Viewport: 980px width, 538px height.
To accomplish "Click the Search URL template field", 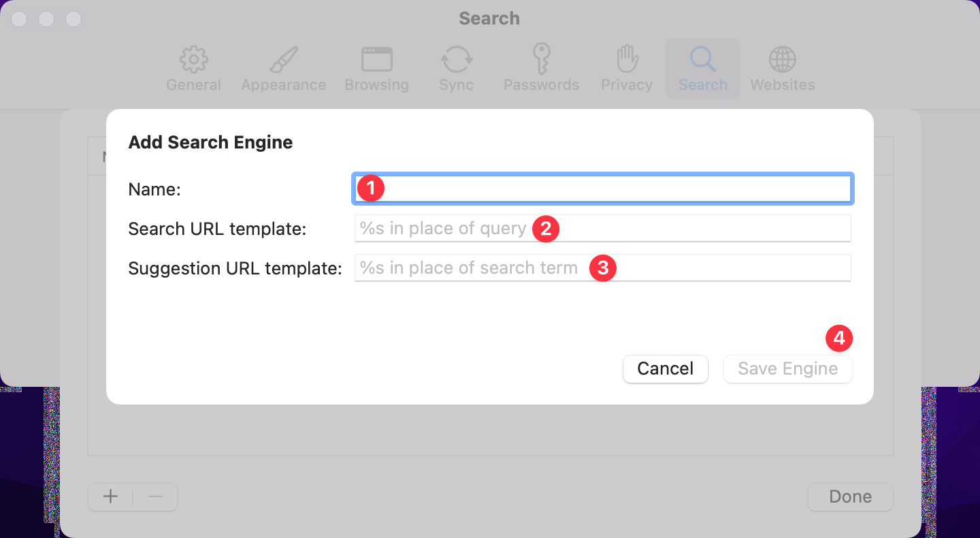I will (x=602, y=228).
